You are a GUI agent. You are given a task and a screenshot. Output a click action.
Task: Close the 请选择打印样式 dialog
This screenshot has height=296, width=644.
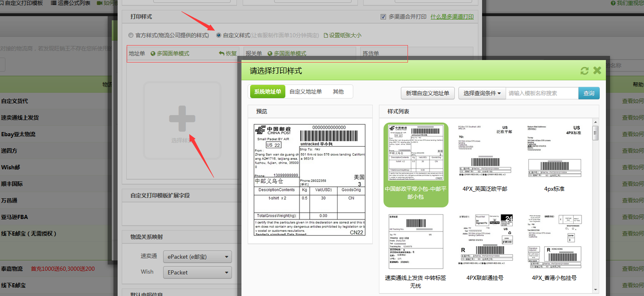point(597,71)
